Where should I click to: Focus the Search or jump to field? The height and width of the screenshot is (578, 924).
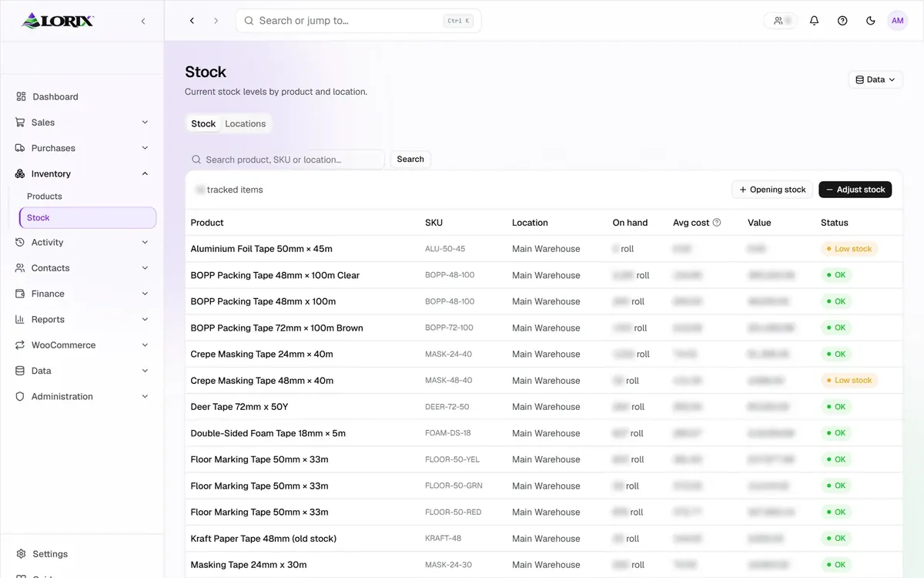point(358,21)
